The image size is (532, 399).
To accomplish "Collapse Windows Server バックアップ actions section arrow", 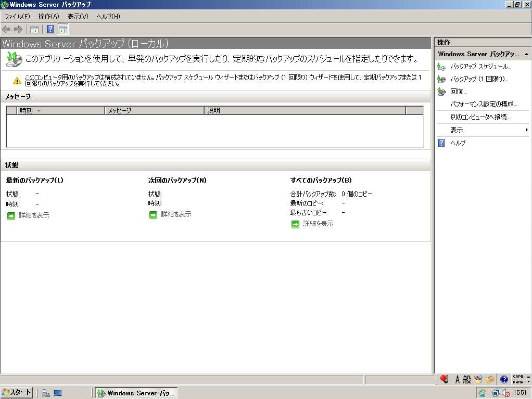I will 526,54.
